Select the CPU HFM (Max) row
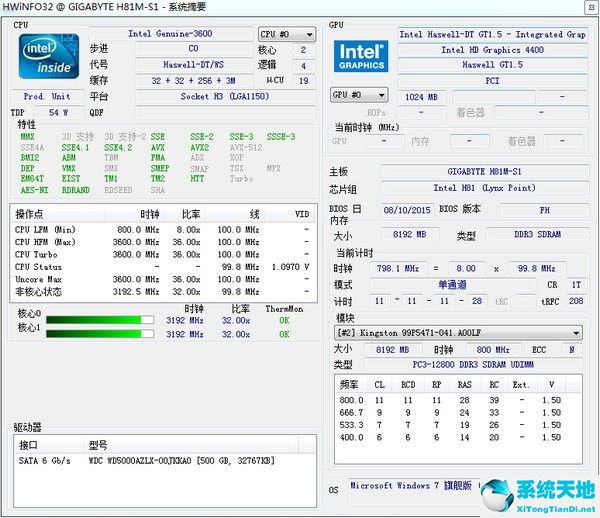This screenshot has height=518, width=600. (x=163, y=242)
